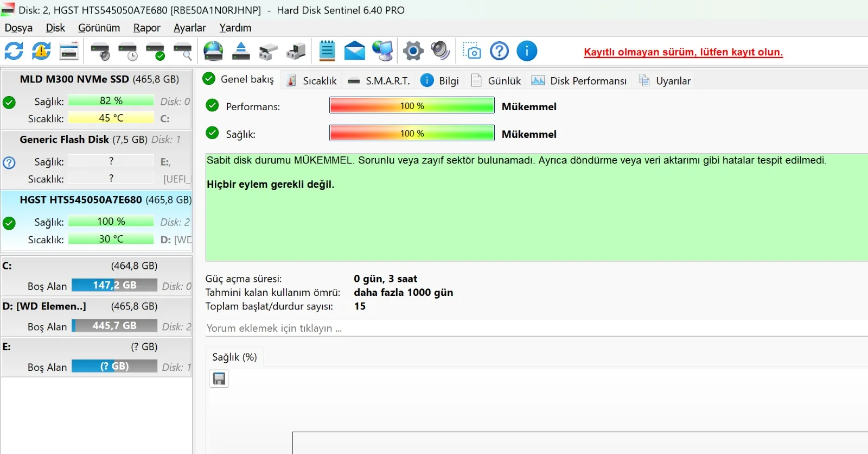The image size is (868, 454).
Task: Open the Dosya menu
Action: pyautogui.click(x=18, y=28)
